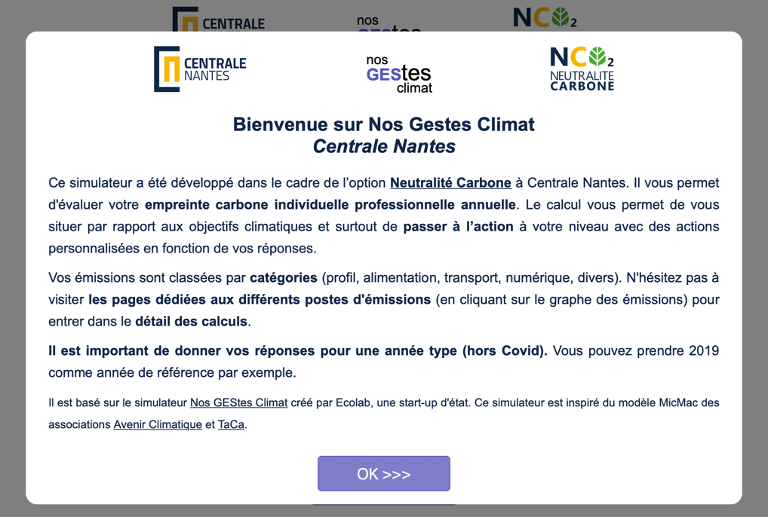Click the partially hidden Centrale logo behind dialog
The height and width of the screenshot is (518, 768).
[x=218, y=20]
